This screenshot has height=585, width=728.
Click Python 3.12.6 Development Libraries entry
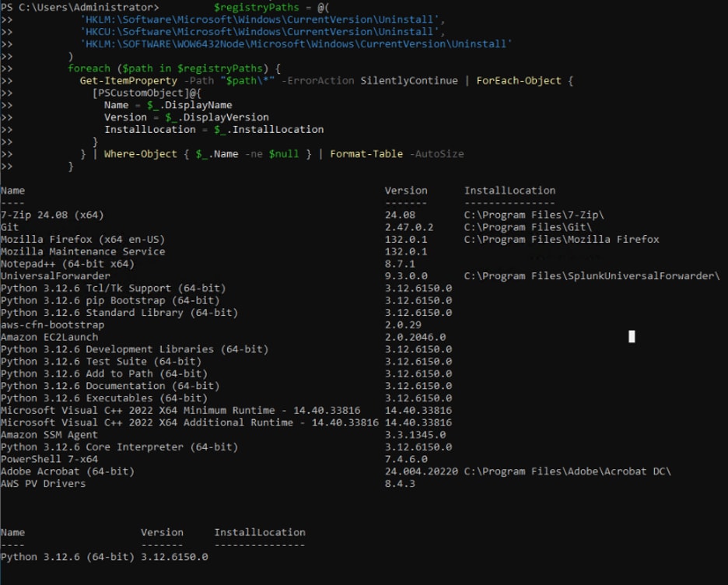(135, 349)
